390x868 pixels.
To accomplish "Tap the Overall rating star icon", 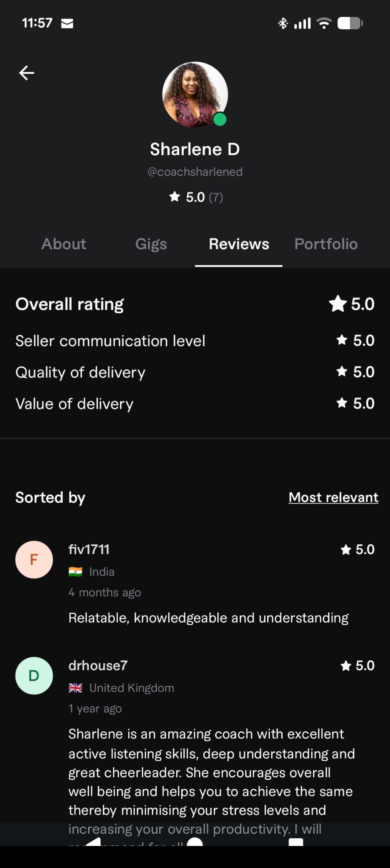I will pyautogui.click(x=338, y=304).
